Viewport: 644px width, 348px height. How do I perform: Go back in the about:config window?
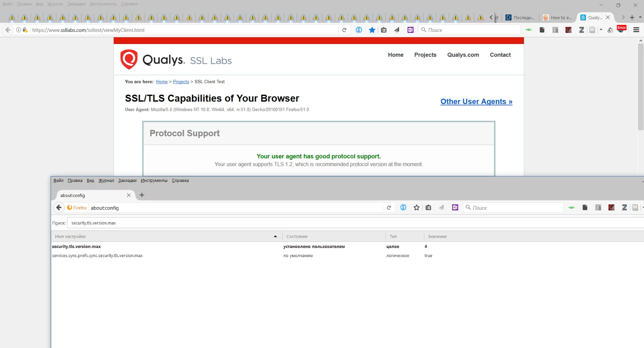(59, 207)
